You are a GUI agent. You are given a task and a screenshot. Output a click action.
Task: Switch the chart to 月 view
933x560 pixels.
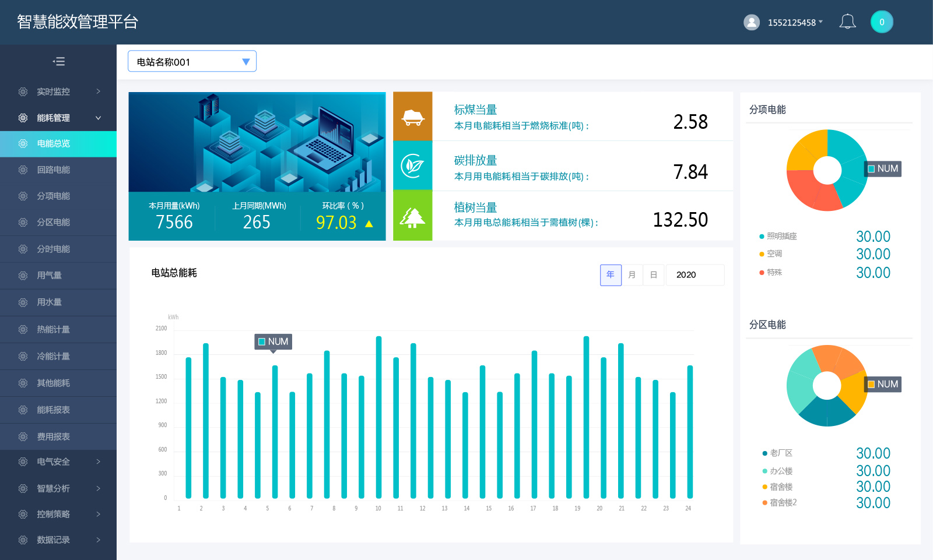[x=632, y=275]
